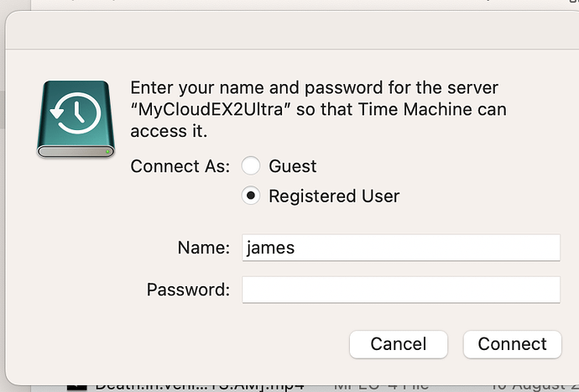The height and width of the screenshot is (392, 579).
Task: Click the Name: label
Action: (204, 248)
